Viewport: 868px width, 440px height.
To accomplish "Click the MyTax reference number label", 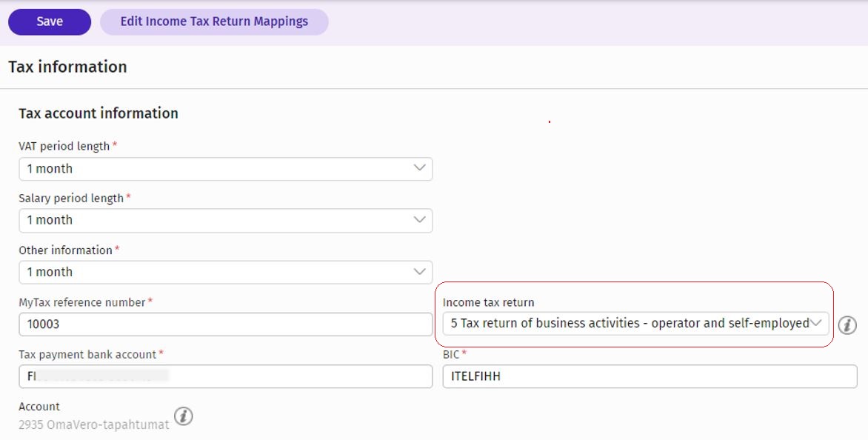I will pos(82,302).
